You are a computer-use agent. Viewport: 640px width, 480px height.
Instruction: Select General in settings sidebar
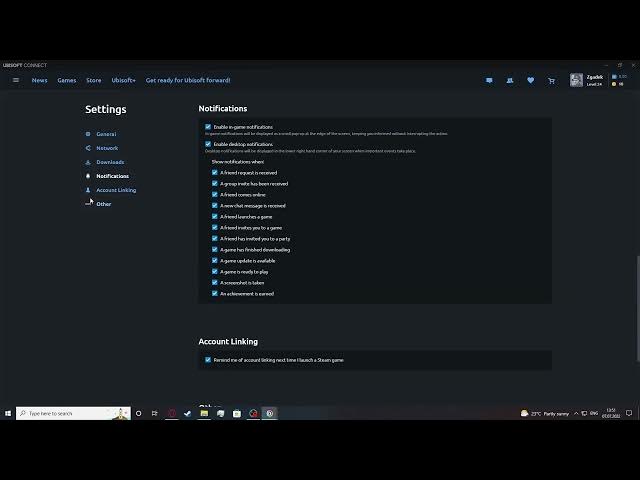coord(106,134)
